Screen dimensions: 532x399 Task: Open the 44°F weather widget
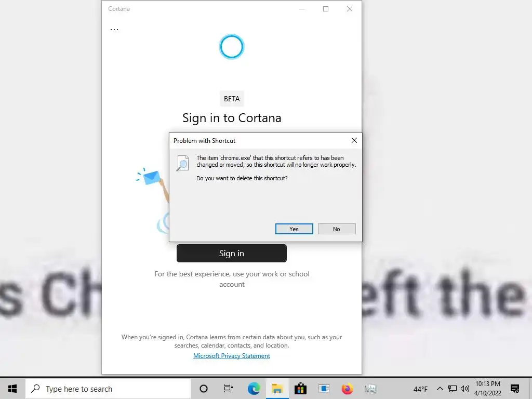[x=420, y=389]
